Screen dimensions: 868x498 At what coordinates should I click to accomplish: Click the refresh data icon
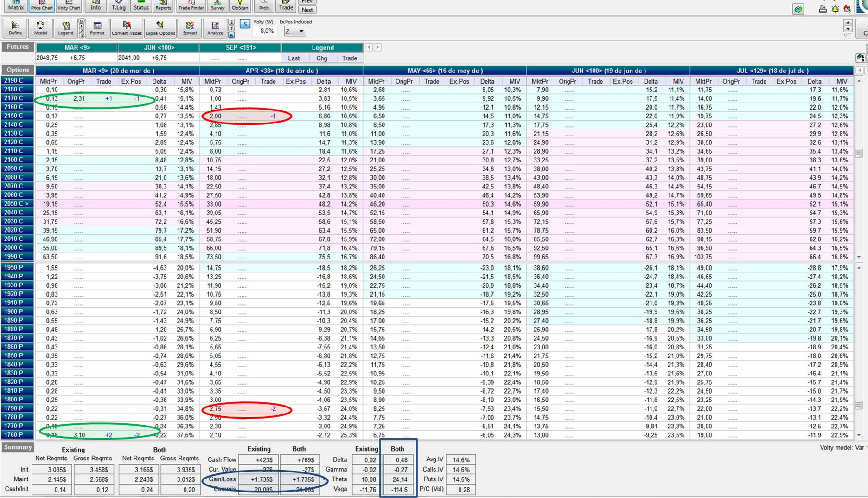point(798,9)
